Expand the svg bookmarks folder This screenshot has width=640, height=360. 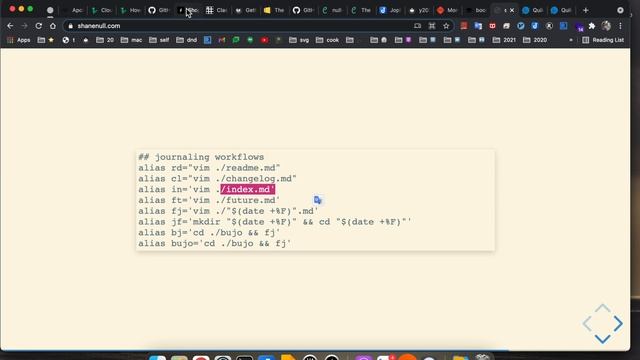[299, 40]
